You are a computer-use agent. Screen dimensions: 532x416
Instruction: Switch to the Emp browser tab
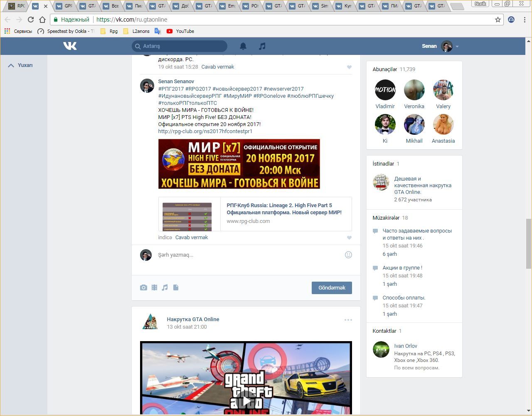[x=228, y=6]
